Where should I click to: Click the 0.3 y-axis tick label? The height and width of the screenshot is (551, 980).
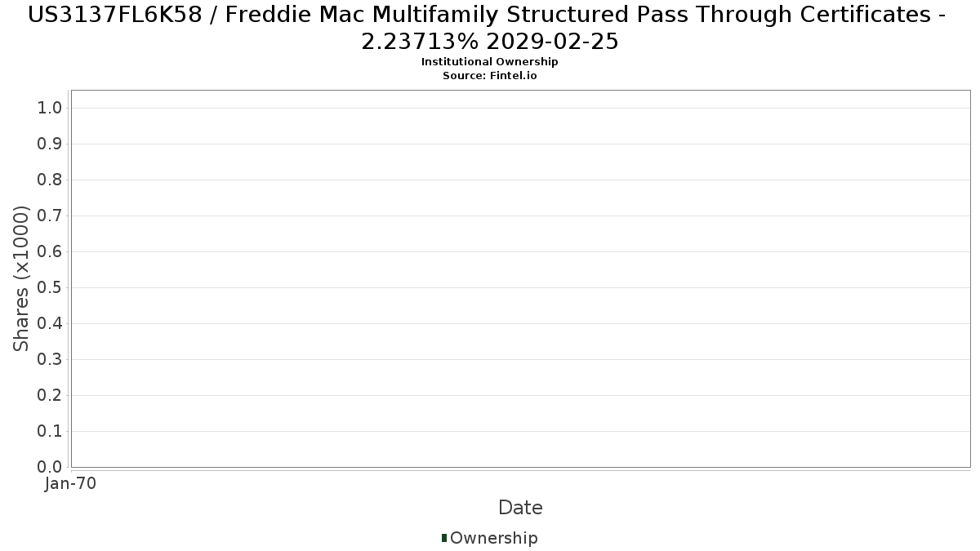51,360
